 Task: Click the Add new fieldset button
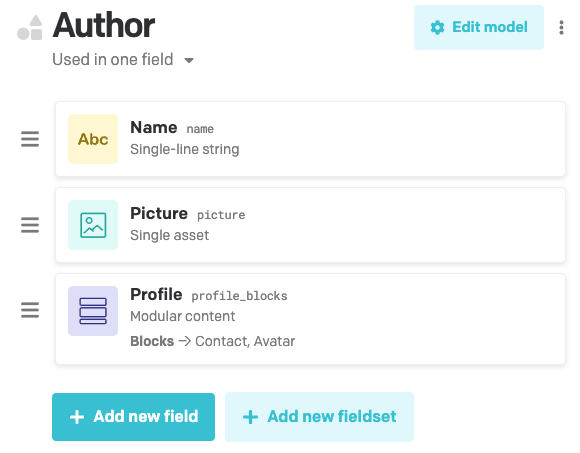pyautogui.click(x=319, y=417)
